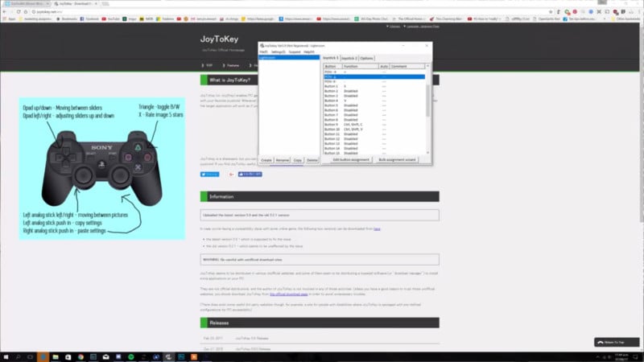Open the Chrome menu icon
Screen dimensions: 644x362
[x=638, y=12]
